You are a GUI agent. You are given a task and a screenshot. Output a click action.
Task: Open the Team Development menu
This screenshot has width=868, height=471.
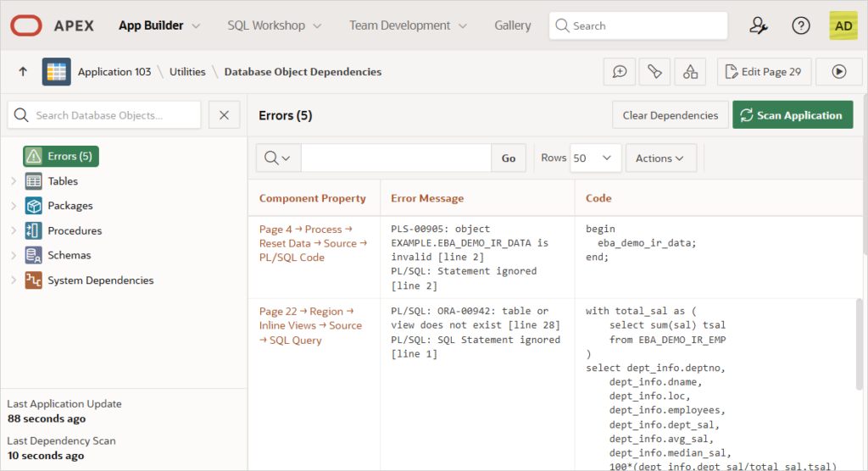pos(408,25)
